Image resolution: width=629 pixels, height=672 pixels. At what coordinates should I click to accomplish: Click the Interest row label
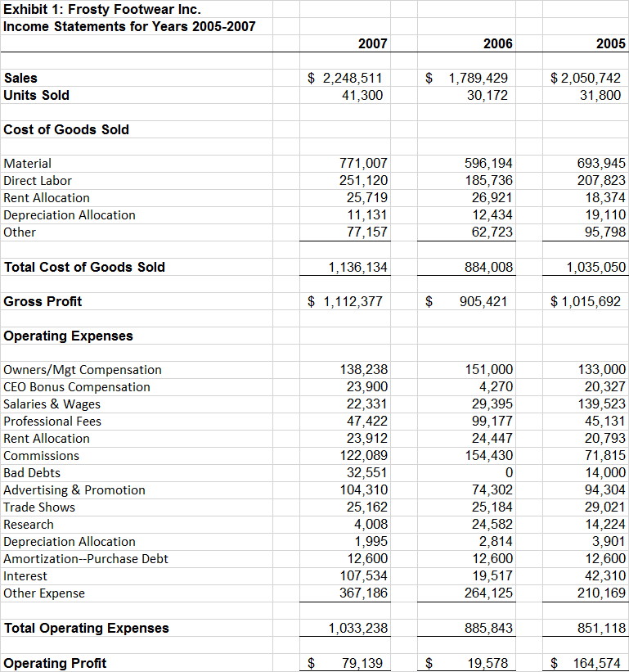point(25,576)
